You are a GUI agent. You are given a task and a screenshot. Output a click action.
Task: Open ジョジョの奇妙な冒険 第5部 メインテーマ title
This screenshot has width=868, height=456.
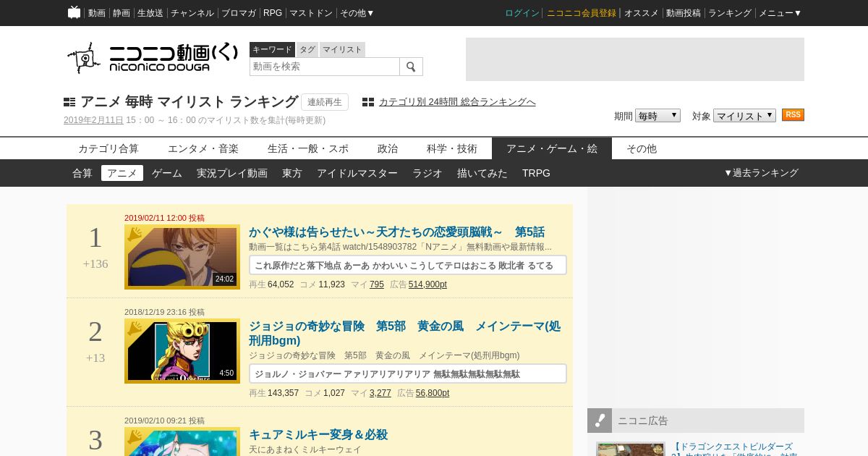(404, 334)
